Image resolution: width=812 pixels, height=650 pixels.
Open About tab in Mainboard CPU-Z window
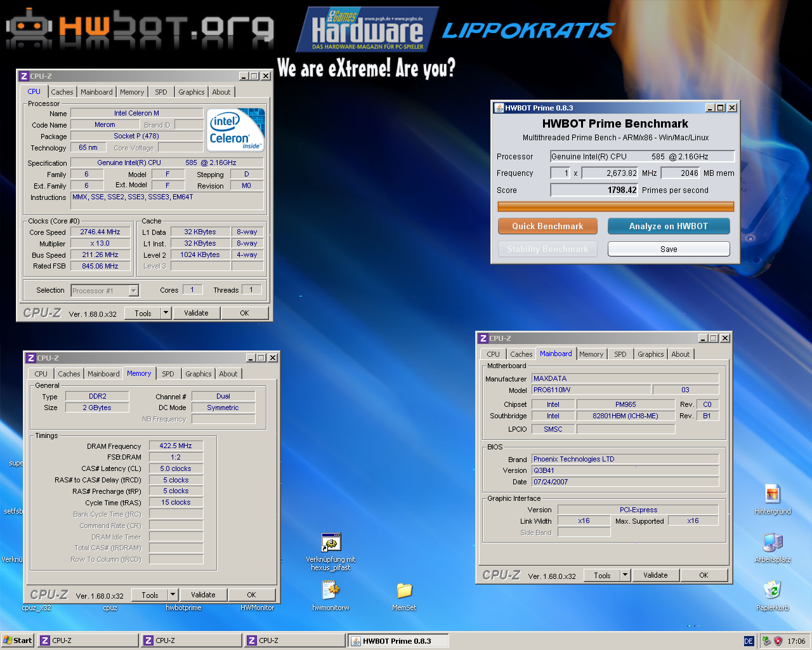click(x=681, y=354)
